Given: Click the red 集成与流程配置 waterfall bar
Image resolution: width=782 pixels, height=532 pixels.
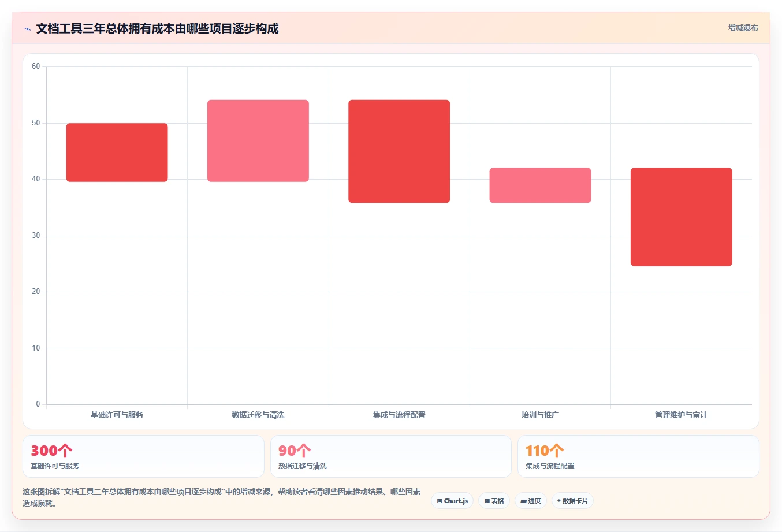Looking at the screenshot, I should pyautogui.click(x=399, y=151).
